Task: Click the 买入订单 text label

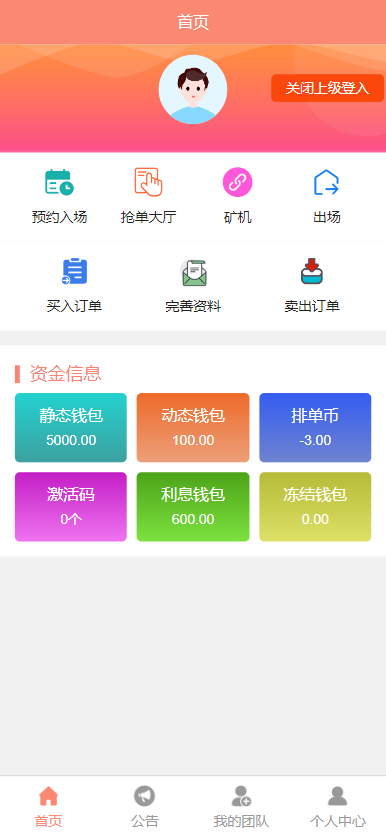Action: (x=74, y=307)
